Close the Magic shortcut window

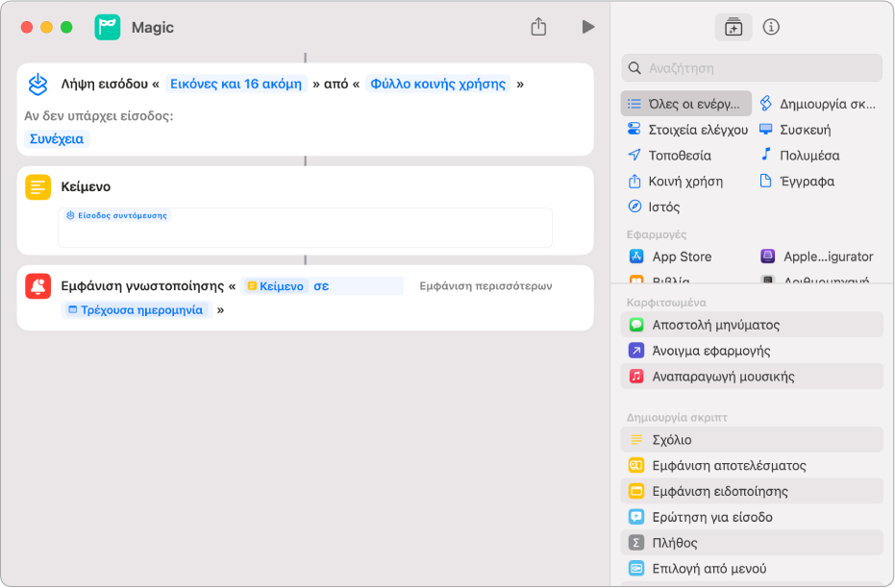[27, 27]
